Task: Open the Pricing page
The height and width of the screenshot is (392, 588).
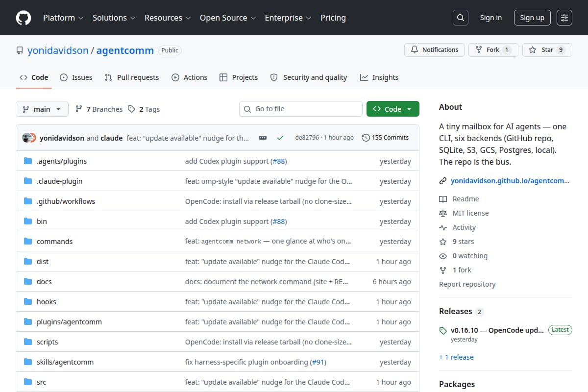Action: point(333,18)
